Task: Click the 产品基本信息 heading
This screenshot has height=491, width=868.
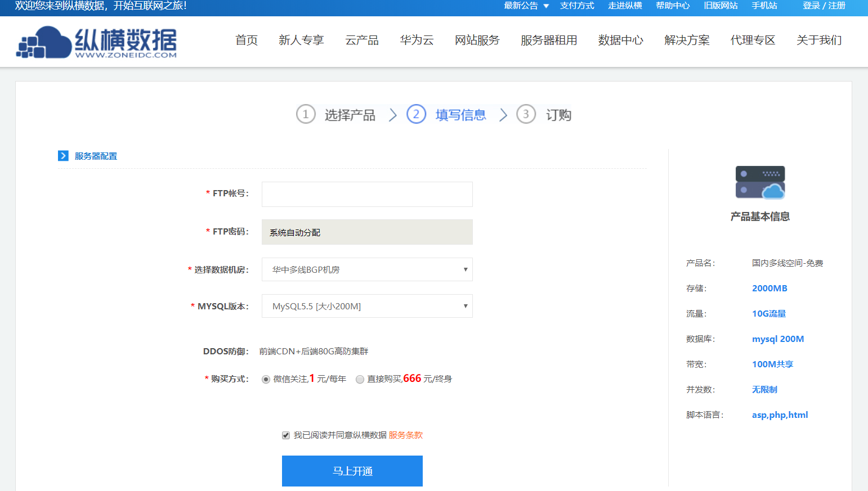Action: point(760,217)
